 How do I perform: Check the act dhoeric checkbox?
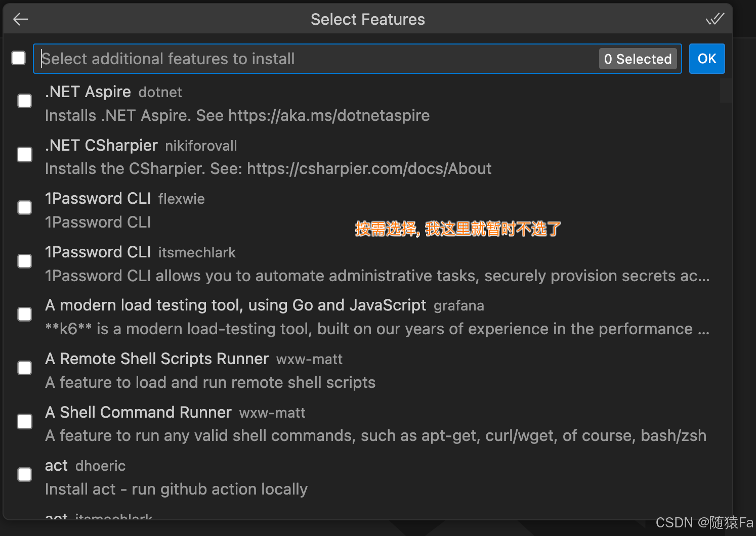25,475
